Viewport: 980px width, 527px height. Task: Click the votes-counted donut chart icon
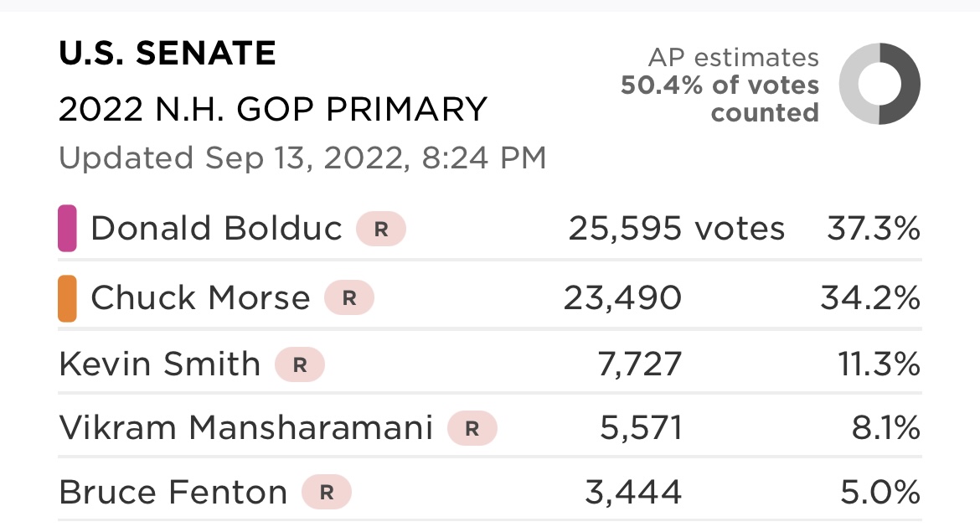click(x=879, y=84)
